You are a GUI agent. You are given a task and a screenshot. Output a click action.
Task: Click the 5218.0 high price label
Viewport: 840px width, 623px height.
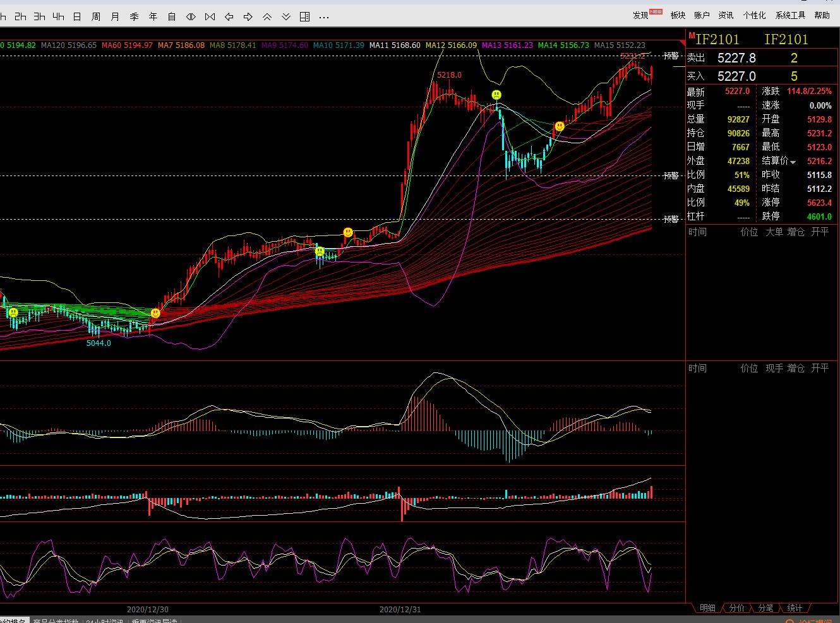[x=450, y=75]
